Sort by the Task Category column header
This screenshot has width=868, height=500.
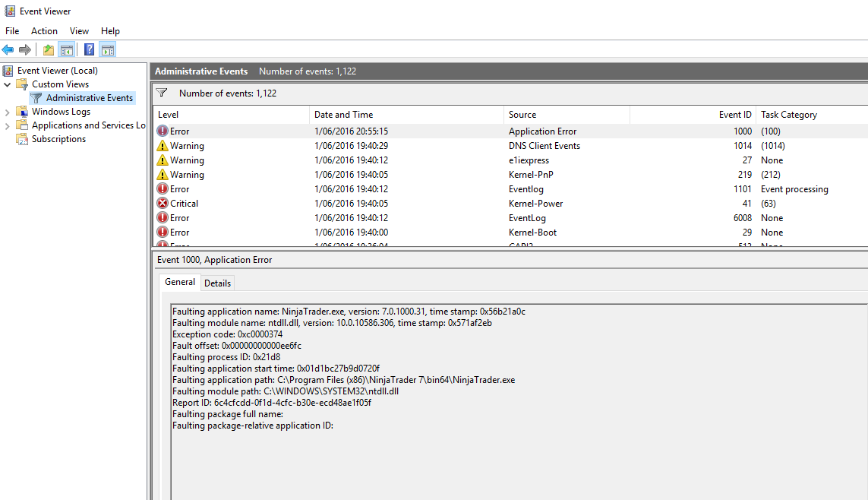click(x=812, y=115)
